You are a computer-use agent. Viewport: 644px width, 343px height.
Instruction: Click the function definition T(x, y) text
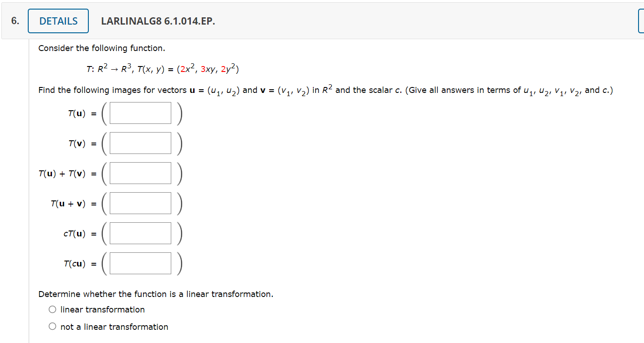(162, 68)
